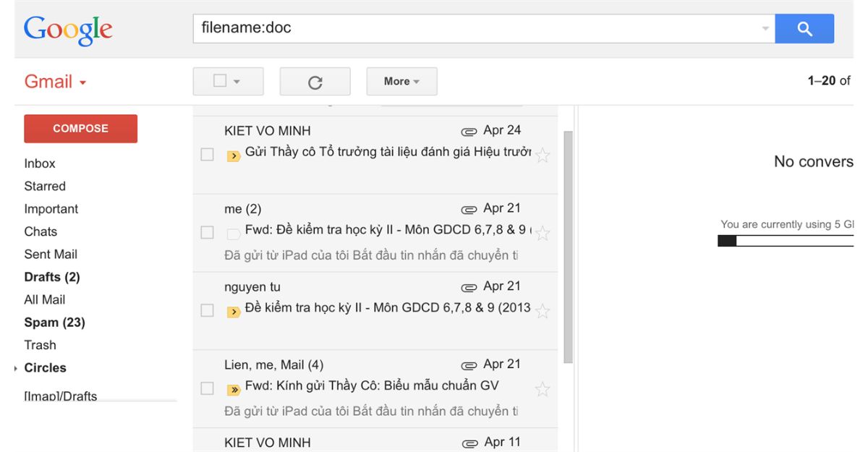Screen dimensions: 868x452
Task: Star the me (2) Fwd: Đề kiểm tra email
Action: click(542, 233)
